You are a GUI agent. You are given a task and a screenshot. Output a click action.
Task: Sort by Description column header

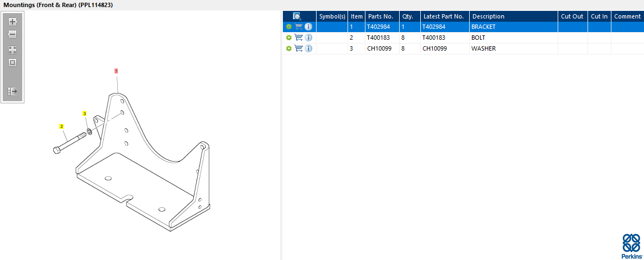[x=513, y=16]
